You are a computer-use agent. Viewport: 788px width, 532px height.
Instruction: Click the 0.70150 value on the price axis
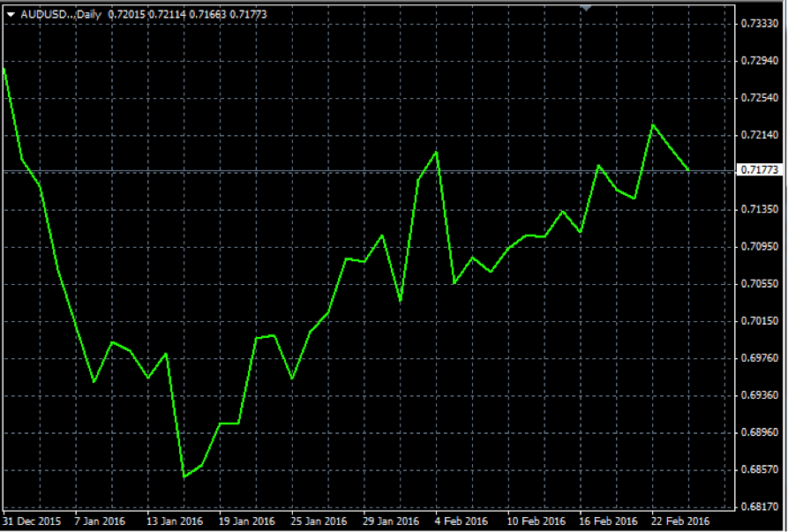[x=761, y=320]
